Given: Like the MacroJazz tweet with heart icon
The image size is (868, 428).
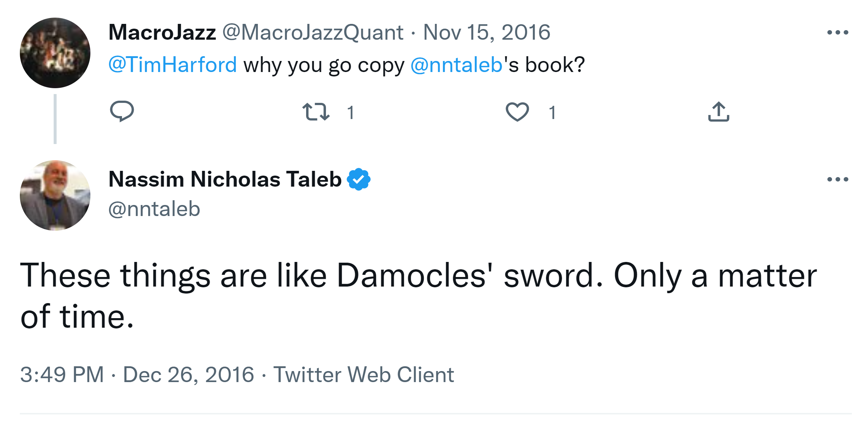Looking at the screenshot, I should tap(517, 112).
